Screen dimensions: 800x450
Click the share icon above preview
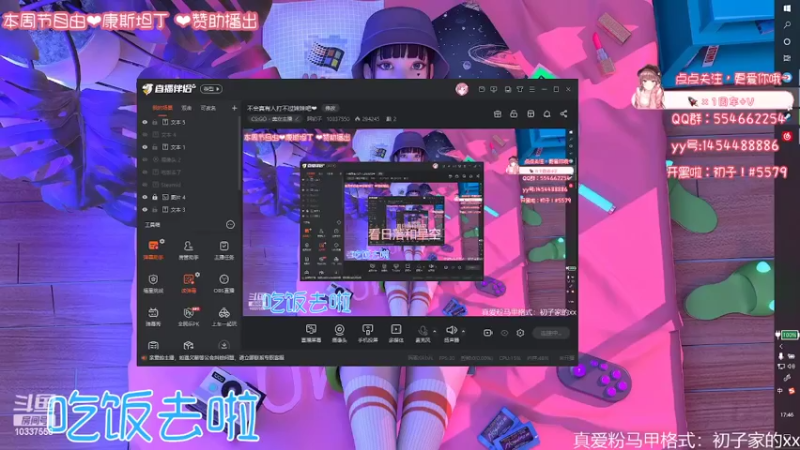(x=563, y=114)
